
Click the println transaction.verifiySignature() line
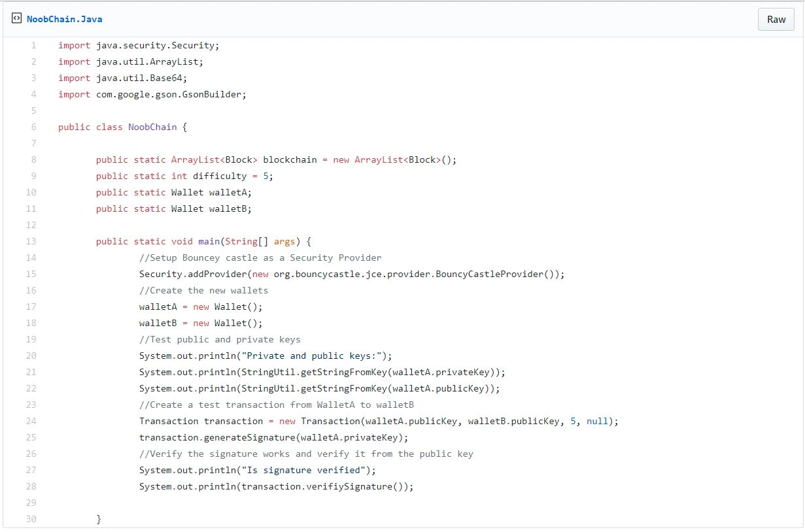click(x=277, y=486)
